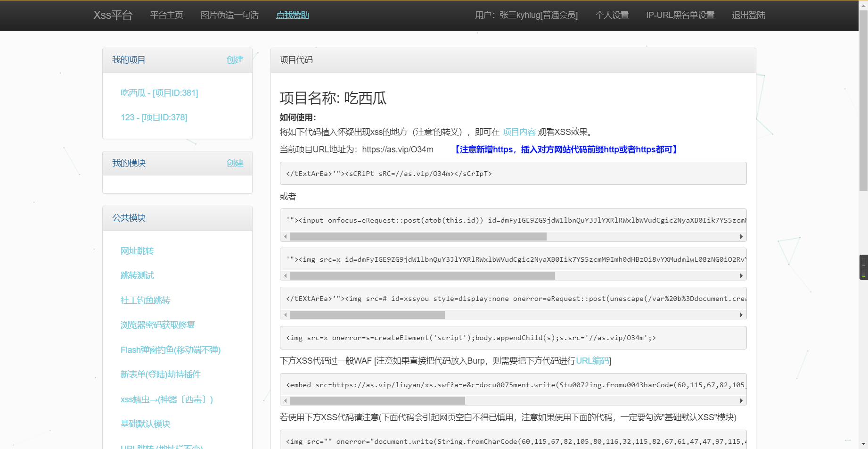Click the img onerror createElement('script') code snippet
Viewport: 868px width, 449px height.
tap(513, 338)
